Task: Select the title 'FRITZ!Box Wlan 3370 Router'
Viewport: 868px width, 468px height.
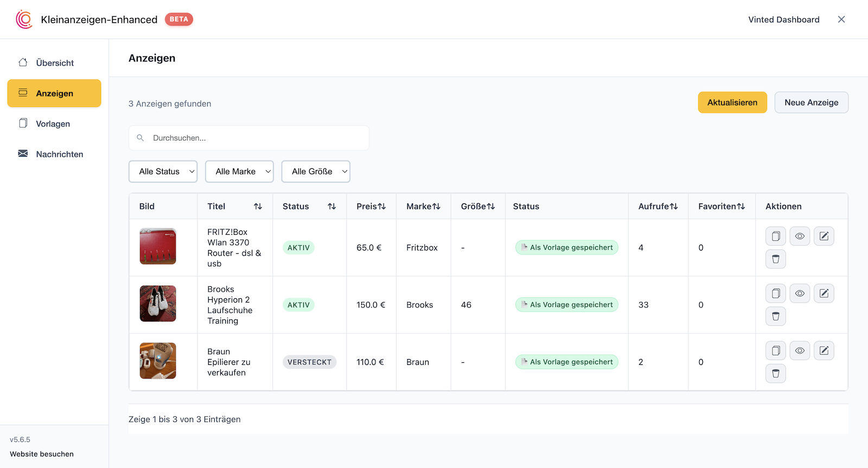Action: (234, 248)
